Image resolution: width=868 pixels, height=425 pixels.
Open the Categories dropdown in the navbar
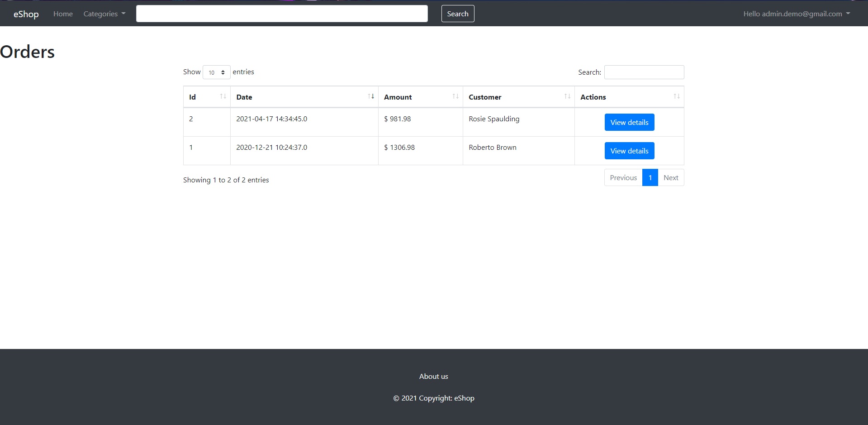point(104,14)
